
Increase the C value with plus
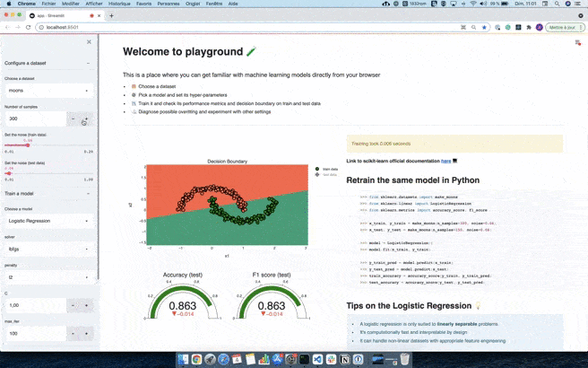click(x=87, y=305)
